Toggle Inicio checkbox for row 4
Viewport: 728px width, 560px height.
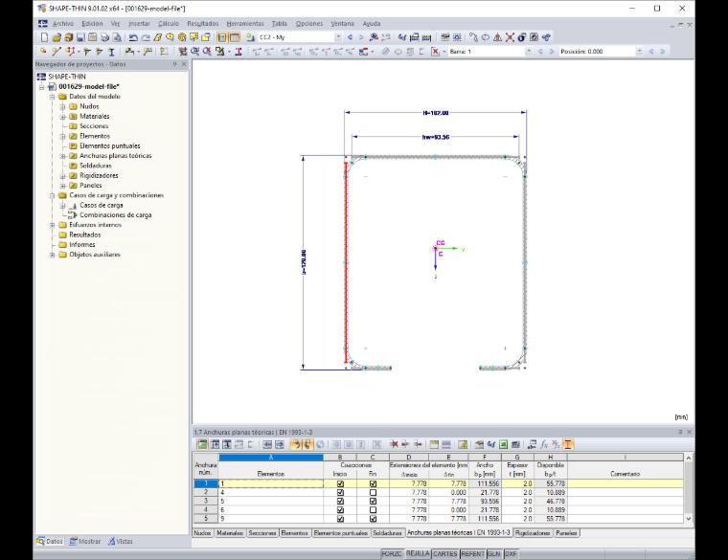(x=340, y=510)
